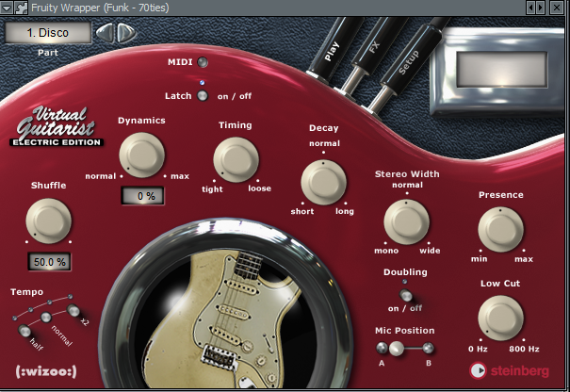
Task: Click the previous part arrow button
Action: 106,33
